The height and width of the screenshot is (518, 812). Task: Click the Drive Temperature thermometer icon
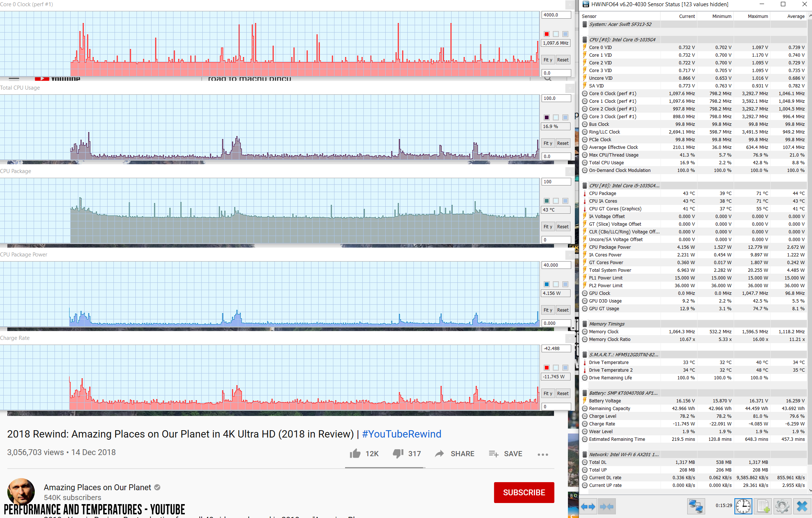click(585, 362)
